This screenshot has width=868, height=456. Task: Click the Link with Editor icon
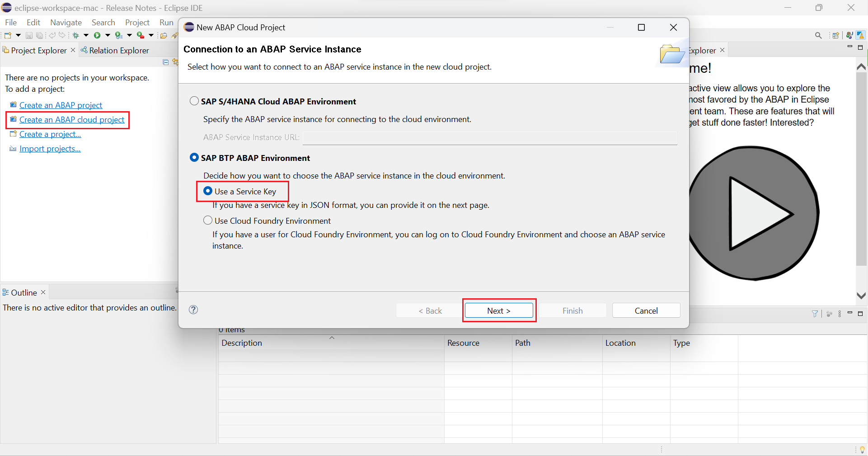[x=175, y=62]
